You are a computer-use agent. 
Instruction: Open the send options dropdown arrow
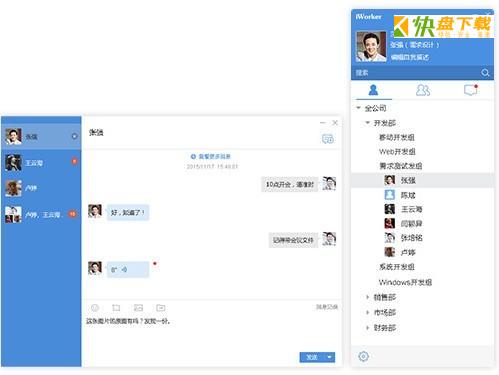coord(329,357)
